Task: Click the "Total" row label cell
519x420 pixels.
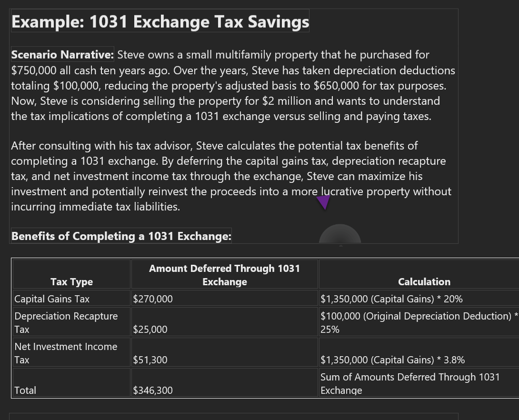Action: (25, 390)
